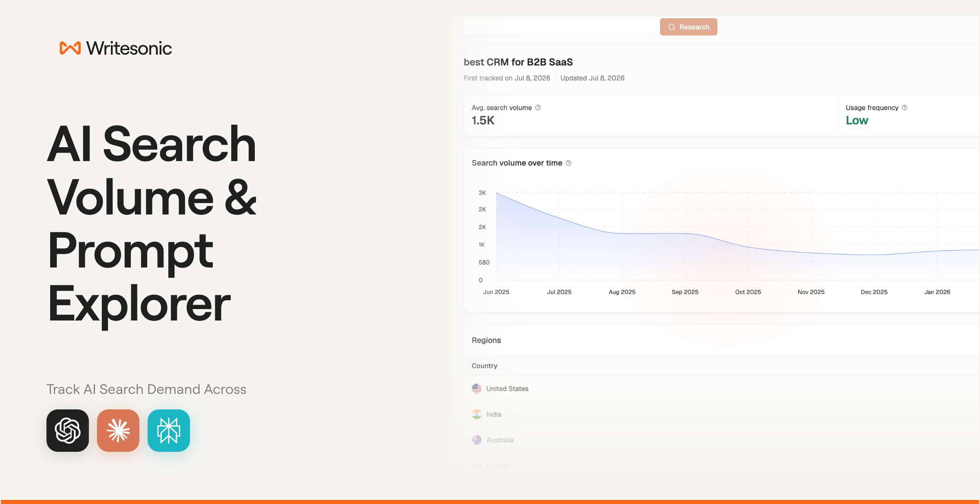980x504 pixels.
Task: Click the Country column header
Action: [484, 366]
